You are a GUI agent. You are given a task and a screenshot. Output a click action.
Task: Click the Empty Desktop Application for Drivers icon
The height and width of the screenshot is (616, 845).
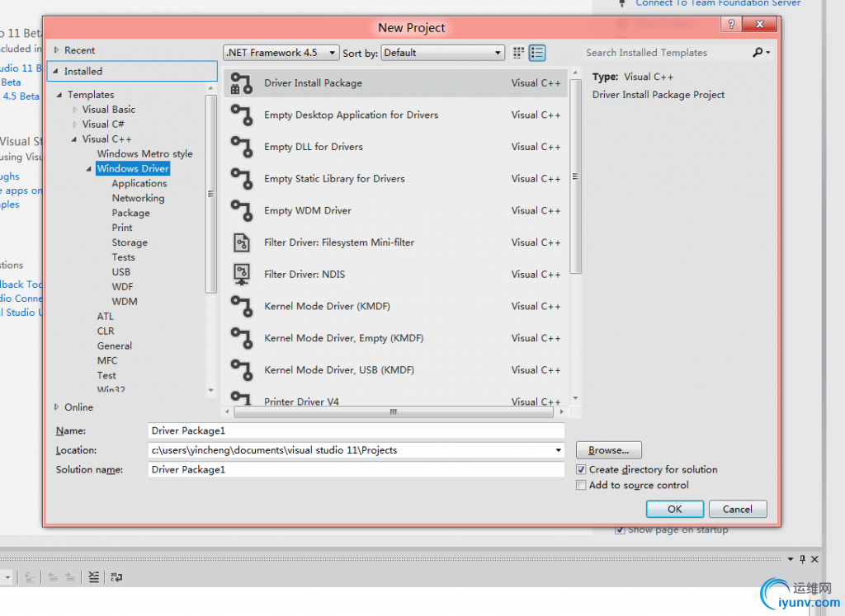(241, 115)
